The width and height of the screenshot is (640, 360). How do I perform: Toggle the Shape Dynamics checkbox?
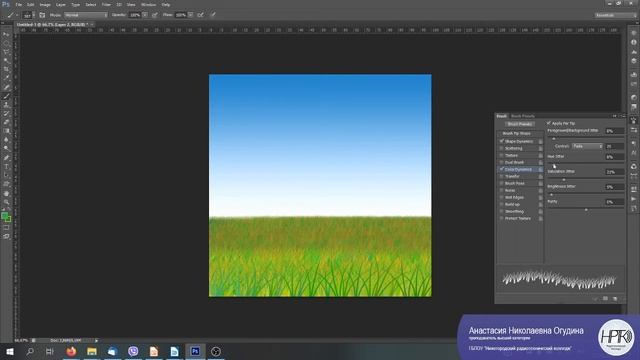tap(501, 141)
